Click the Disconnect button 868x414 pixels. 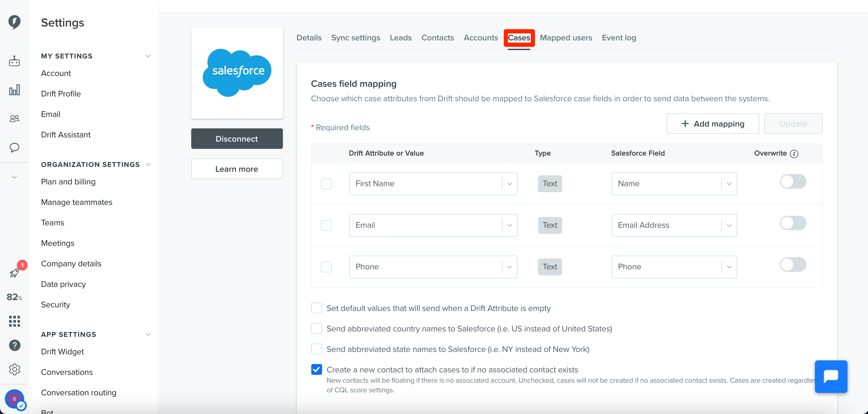[237, 139]
